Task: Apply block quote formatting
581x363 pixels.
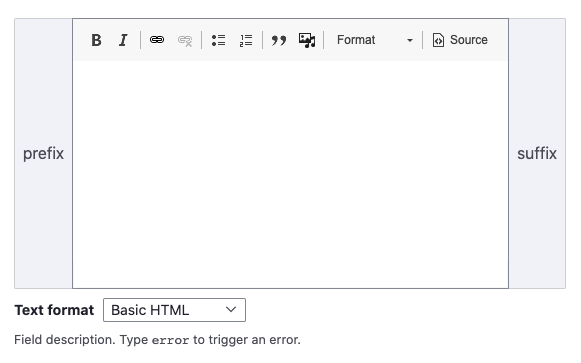Action: click(279, 40)
